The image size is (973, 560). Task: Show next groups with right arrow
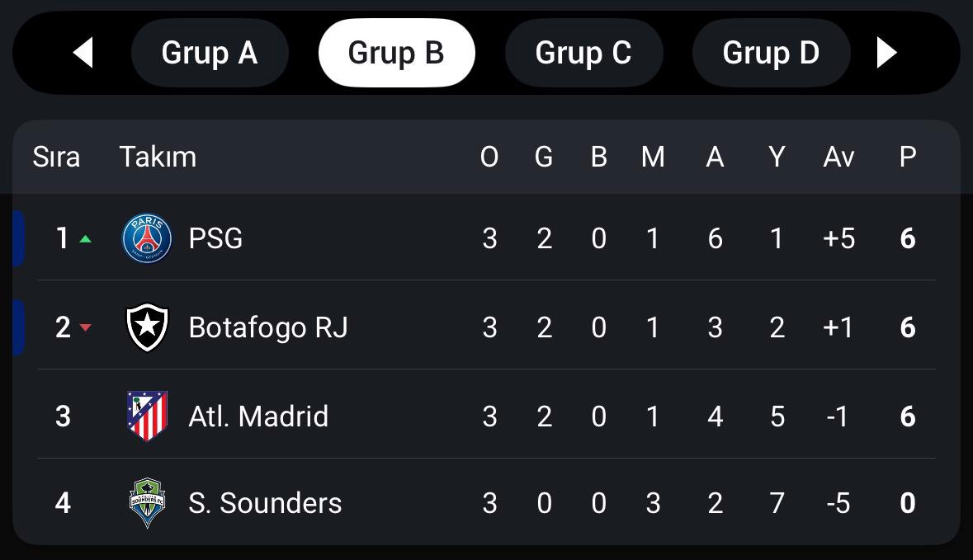pos(886,53)
